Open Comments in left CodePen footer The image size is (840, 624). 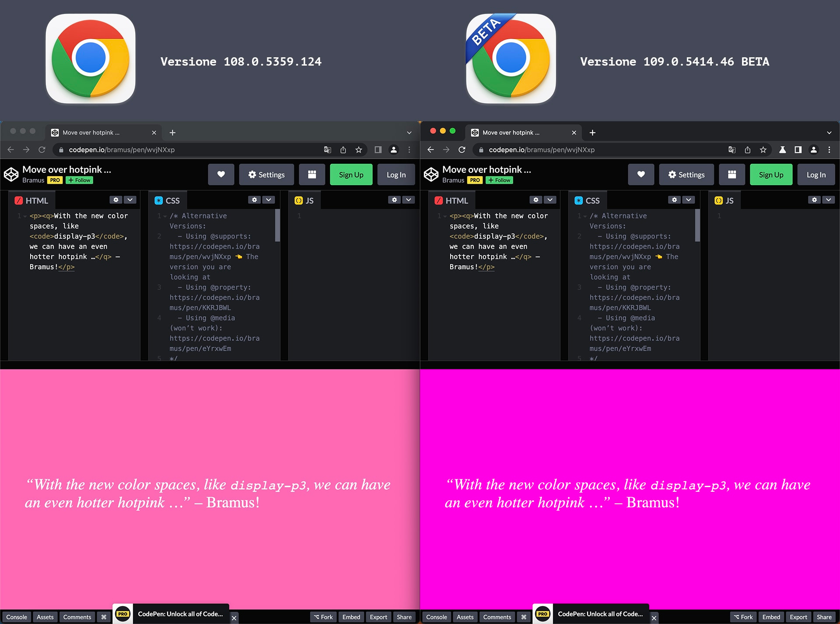point(77,617)
